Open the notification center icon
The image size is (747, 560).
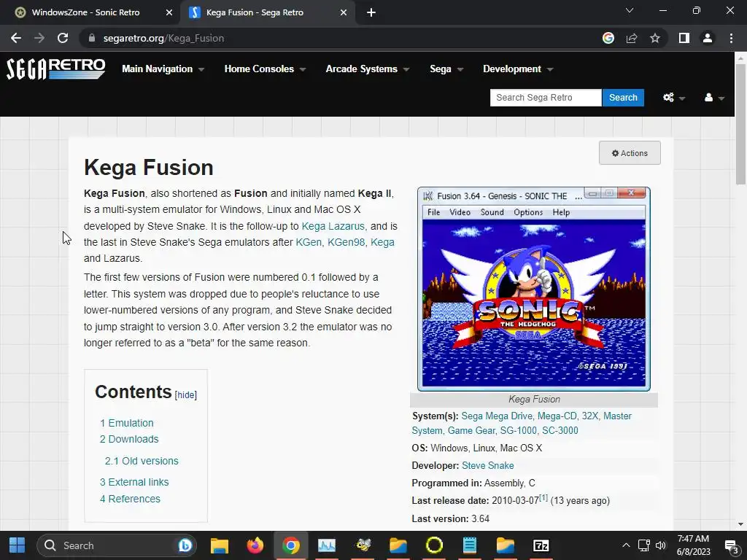click(x=731, y=546)
